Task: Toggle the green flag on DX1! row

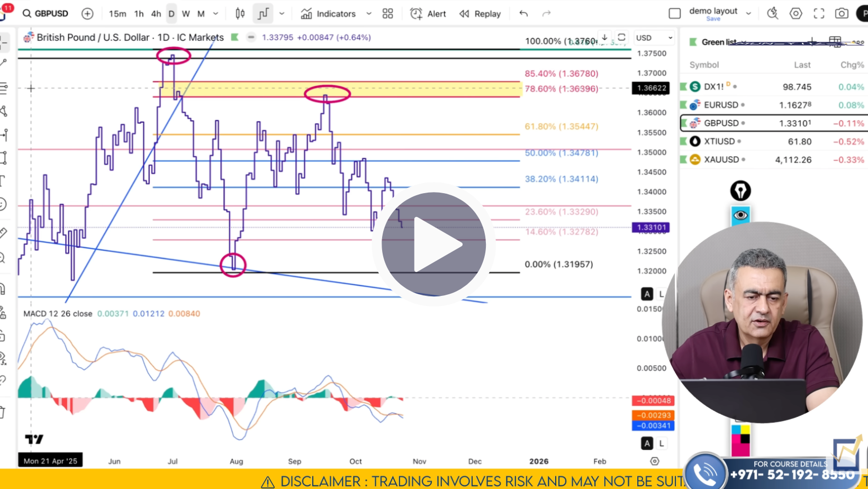Action: (x=683, y=86)
